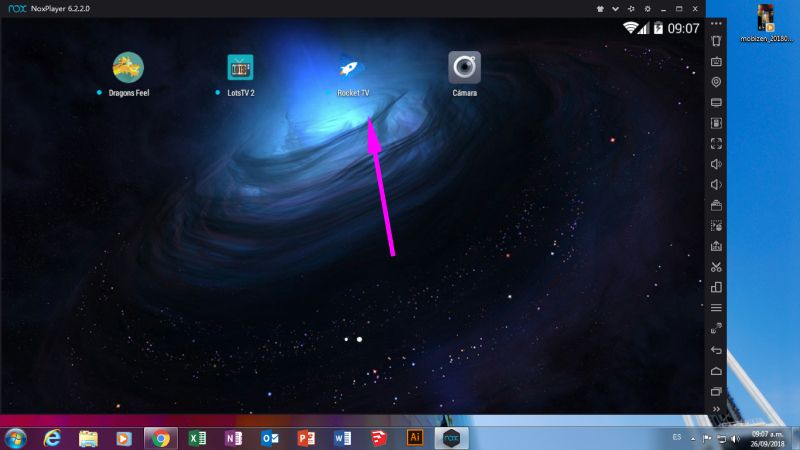Collapse the sidebar with double chevron
The image size is (800, 450).
pos(716,409)
